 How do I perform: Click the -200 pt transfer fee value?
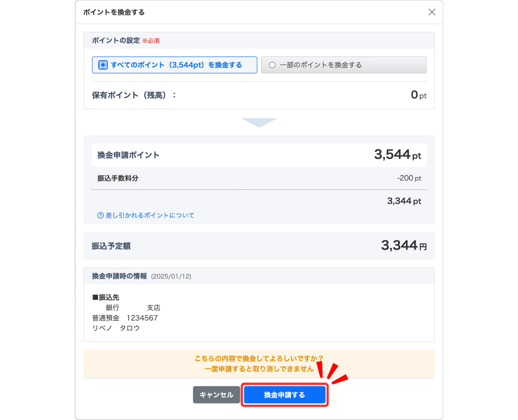pos(409,178)
